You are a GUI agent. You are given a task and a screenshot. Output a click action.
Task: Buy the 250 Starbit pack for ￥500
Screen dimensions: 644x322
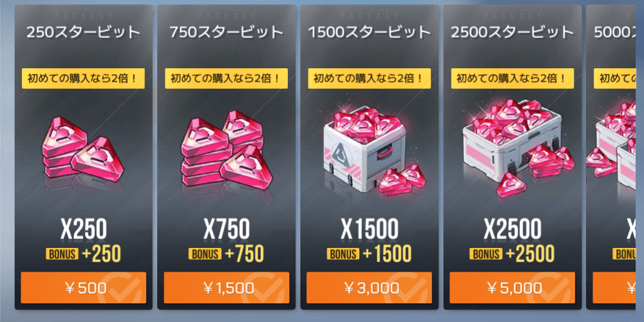pos(83,288)
